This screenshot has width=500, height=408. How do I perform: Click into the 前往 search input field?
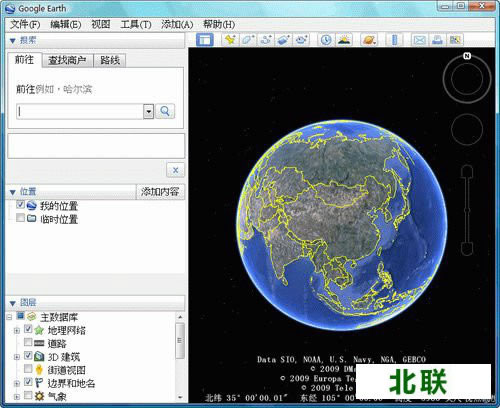point(80,111)
